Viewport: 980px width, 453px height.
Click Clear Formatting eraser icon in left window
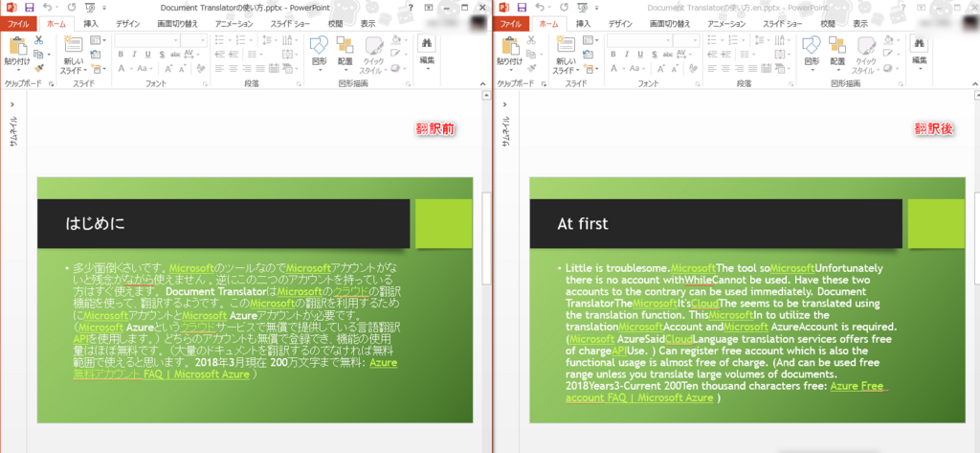coord(200,68)
